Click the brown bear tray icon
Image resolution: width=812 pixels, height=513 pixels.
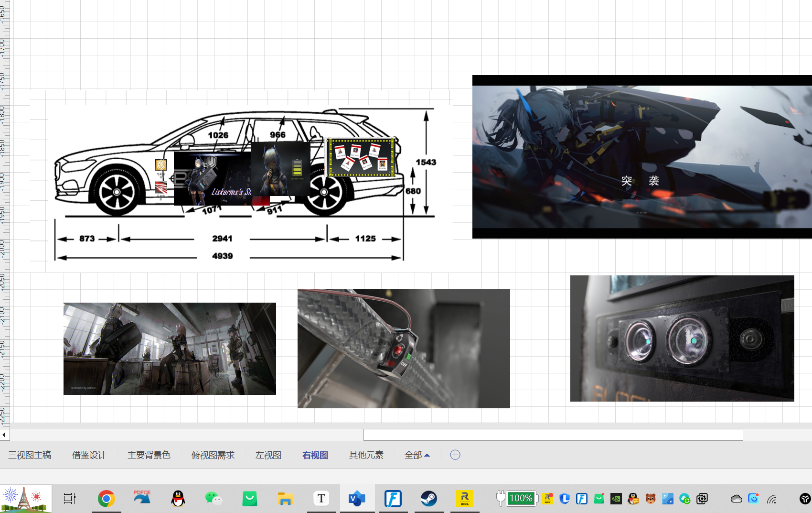click(x=650, y=499)
